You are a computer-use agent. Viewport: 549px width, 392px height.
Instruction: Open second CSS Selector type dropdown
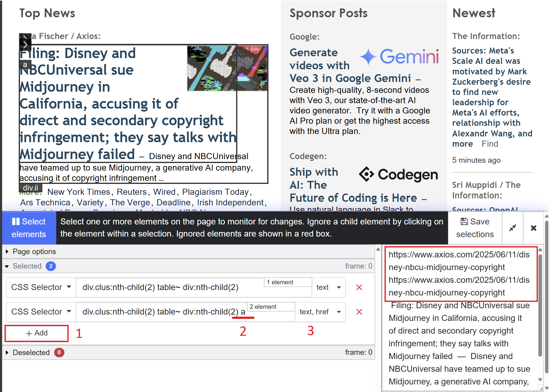click(x=41, y=312)
